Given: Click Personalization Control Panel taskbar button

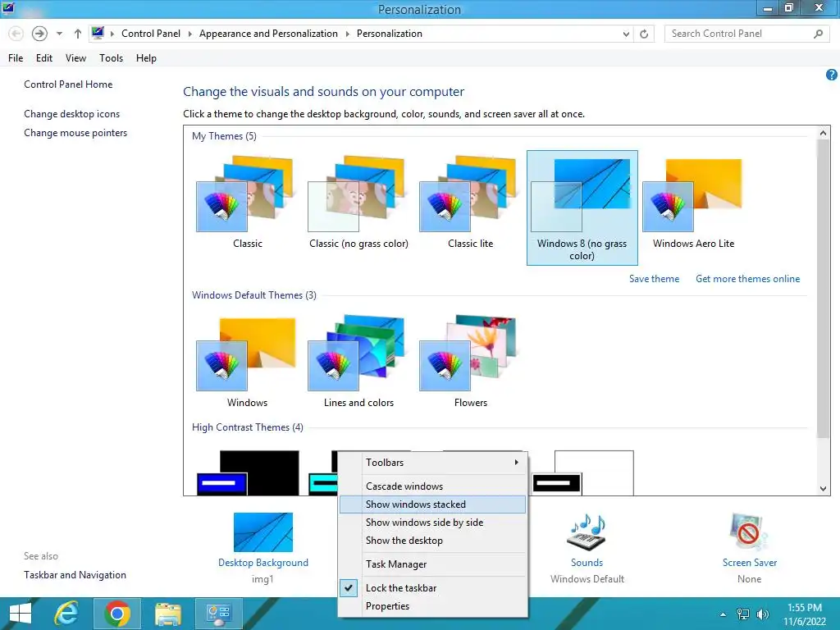Looking at the screenshot, I should pyautogui.click(x=218, y=614).
